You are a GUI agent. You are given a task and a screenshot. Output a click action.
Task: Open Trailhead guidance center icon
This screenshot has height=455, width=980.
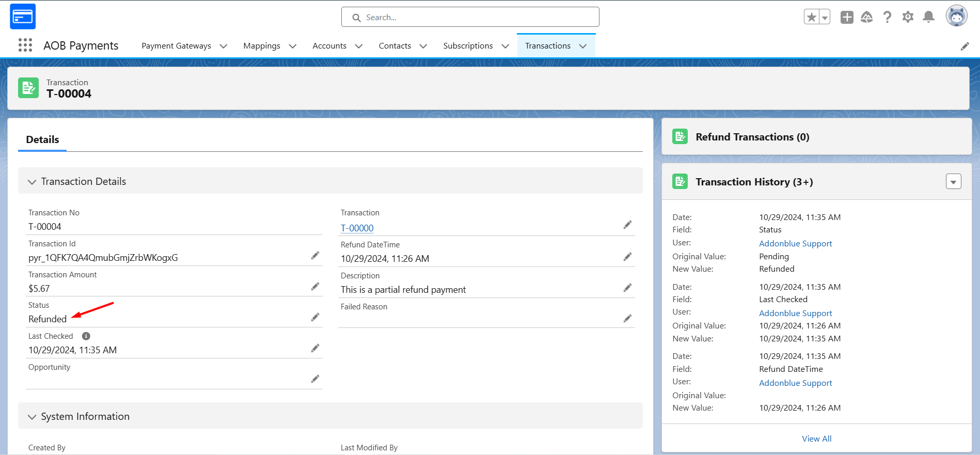(867, 17)
